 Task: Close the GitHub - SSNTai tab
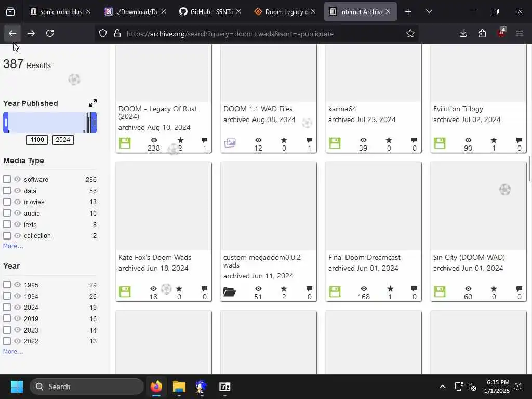[x=238, y=11]
